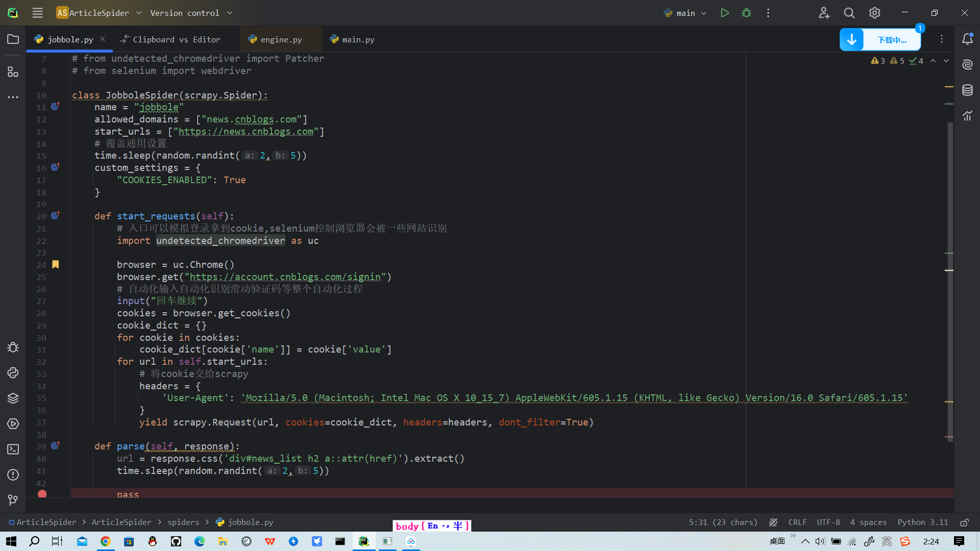Screen dimensions: 980x551
Task: Click the override gutter icon at line 11
Action: click(x=56, y=106)
